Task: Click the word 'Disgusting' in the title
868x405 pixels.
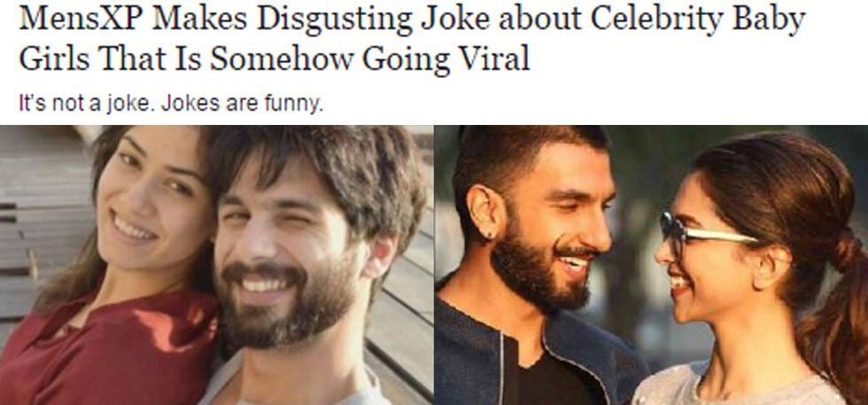Action: tap(335, 21)
